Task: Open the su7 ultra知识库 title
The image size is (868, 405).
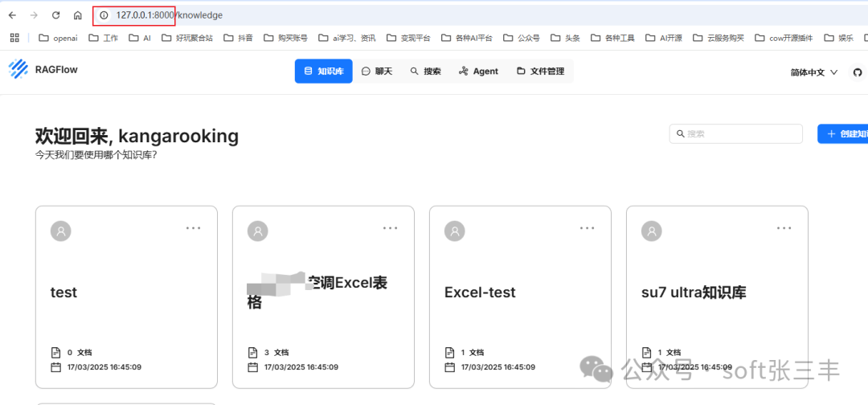Action: [x=694, y=292]
